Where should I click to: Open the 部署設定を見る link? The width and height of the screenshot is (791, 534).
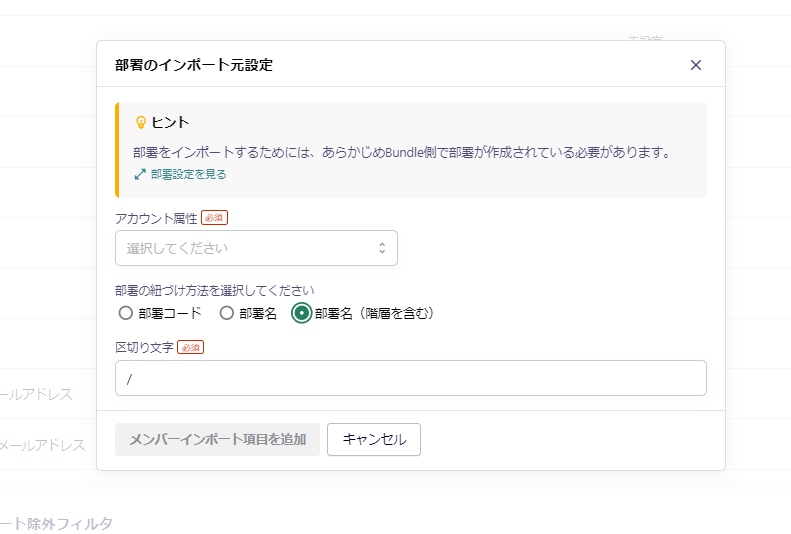189,174
